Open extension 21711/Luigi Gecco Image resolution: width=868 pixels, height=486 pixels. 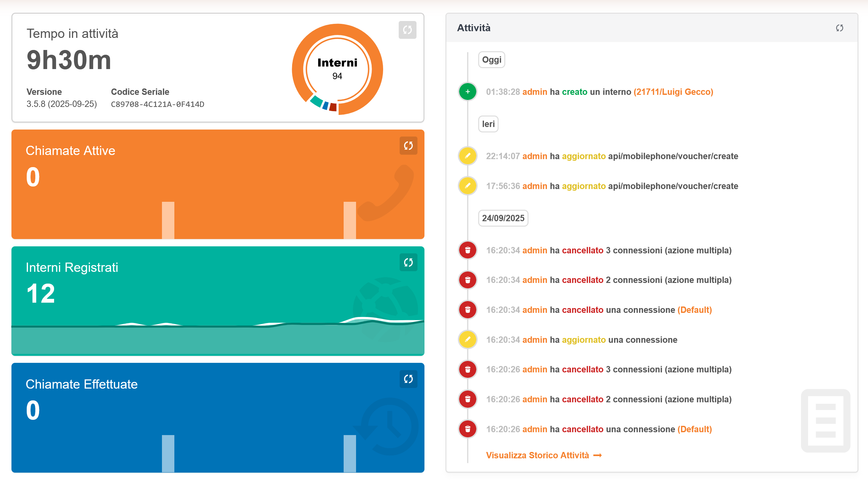click(x=674, y=91)
